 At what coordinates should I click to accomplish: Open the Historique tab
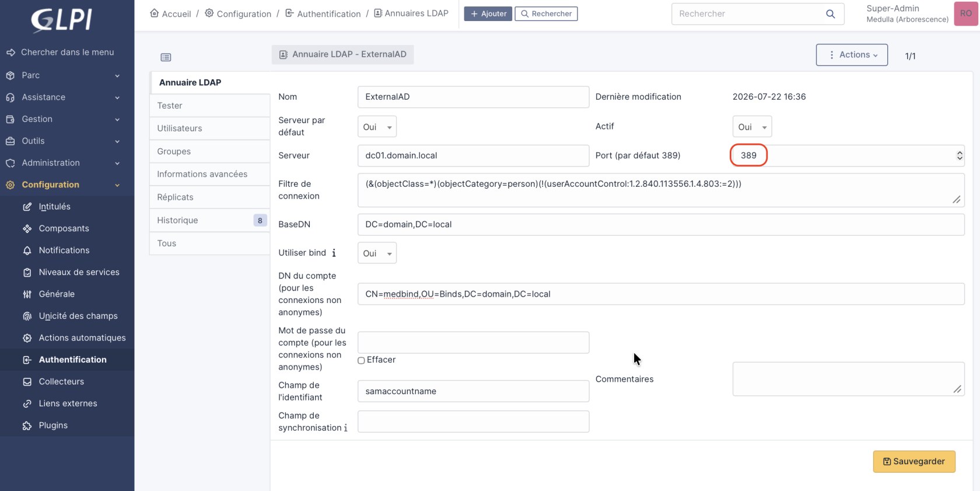pyautogui.click(x=209, y=220)
